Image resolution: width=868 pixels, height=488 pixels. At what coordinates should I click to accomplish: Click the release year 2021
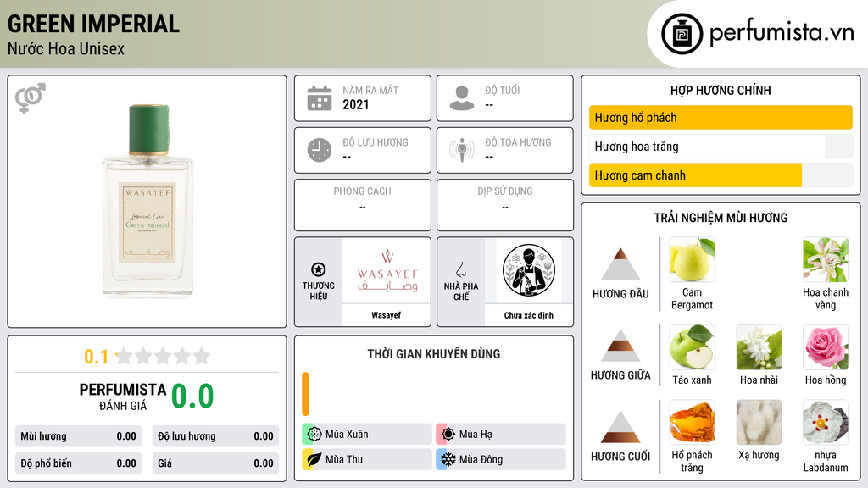[355, 104]
